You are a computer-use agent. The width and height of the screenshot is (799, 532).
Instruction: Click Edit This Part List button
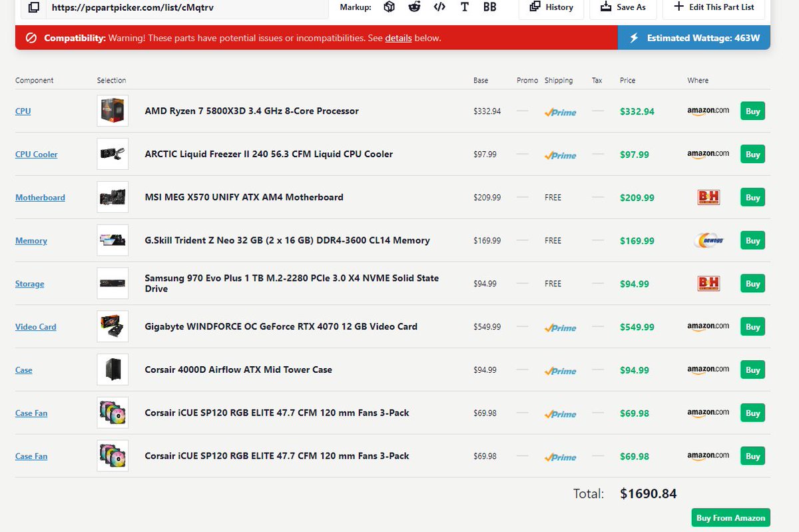(x=714, y=7)
